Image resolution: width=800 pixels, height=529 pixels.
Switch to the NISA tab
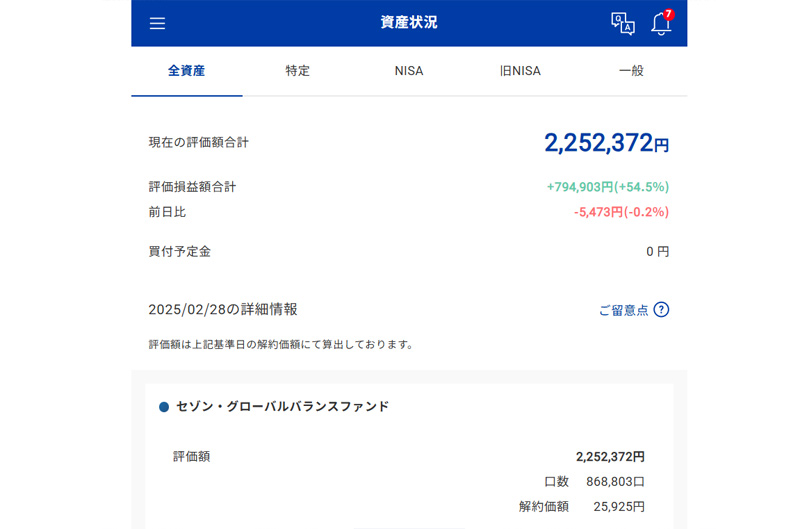point(409,71)
